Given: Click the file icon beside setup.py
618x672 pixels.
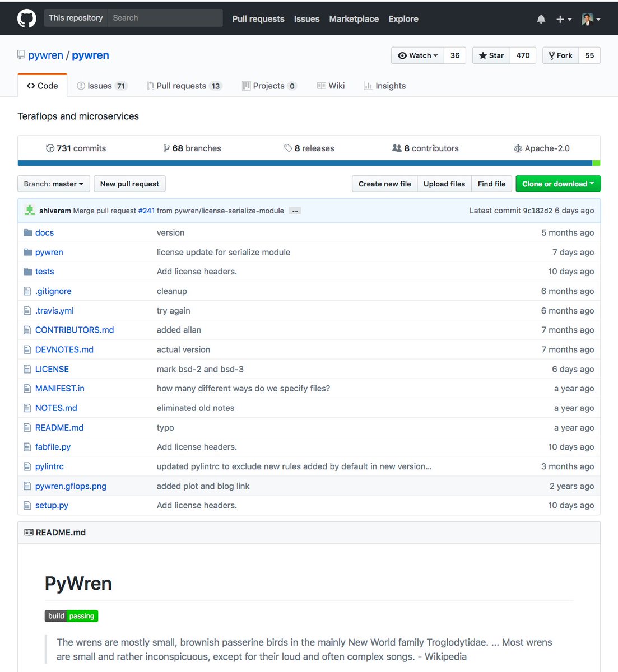Looking at the screenshot, I should [x=27, y=505].
